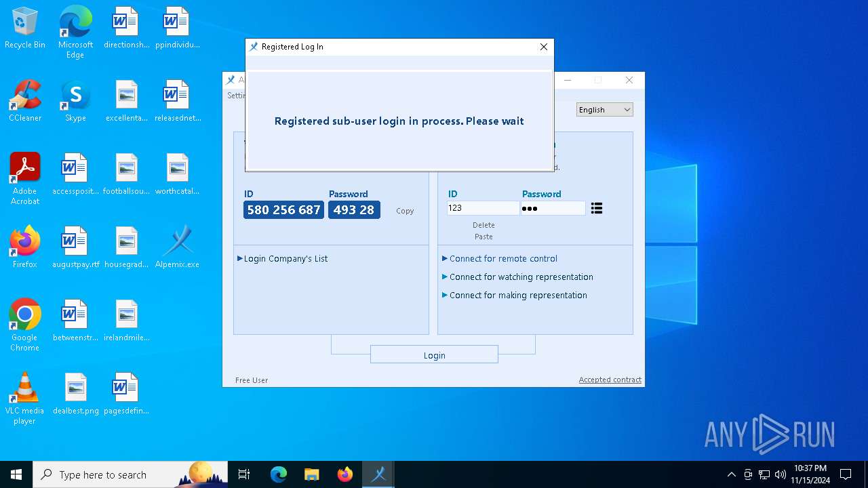868x488 pixels.
Task: Select the augustpay.rtf file icon
Action: 75,247
